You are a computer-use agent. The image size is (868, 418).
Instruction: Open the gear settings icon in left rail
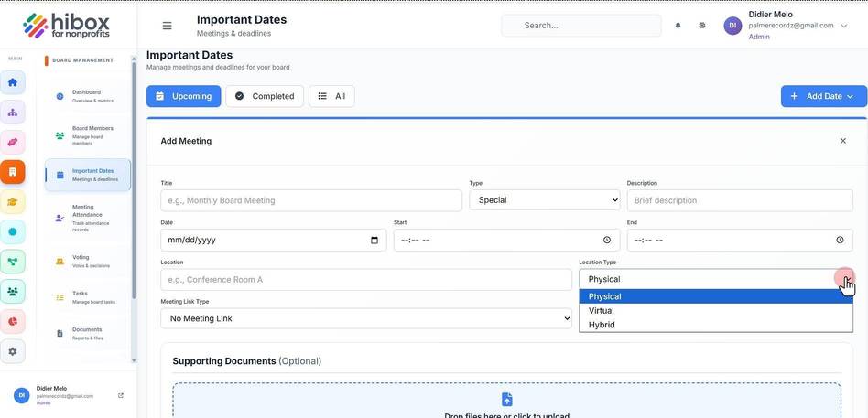13,351
